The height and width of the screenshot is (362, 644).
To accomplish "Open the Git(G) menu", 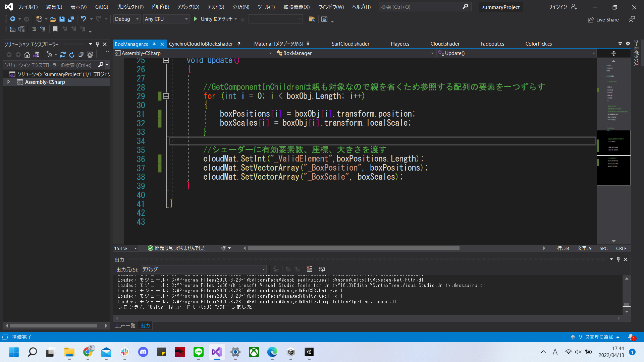I will point(102,7).
